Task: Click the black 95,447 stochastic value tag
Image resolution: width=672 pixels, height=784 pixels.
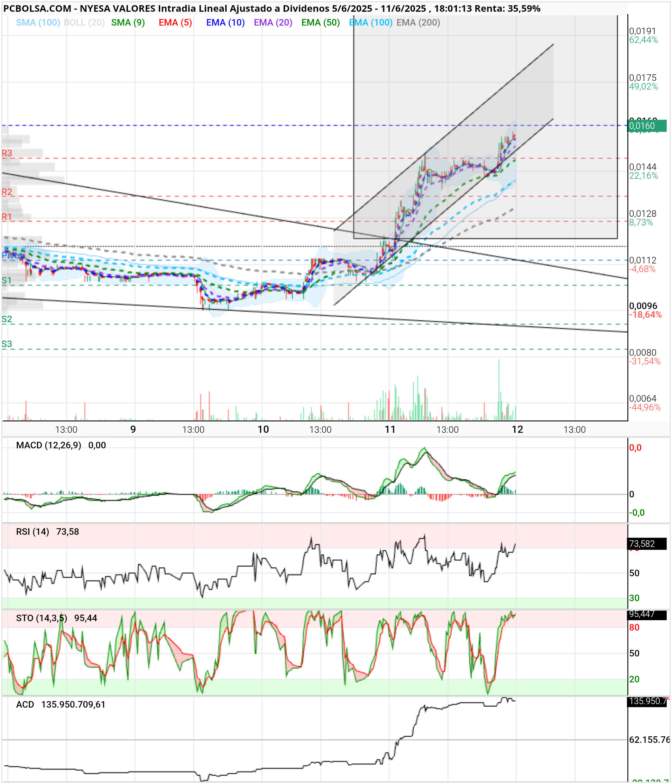Action: tap(647, 615)
